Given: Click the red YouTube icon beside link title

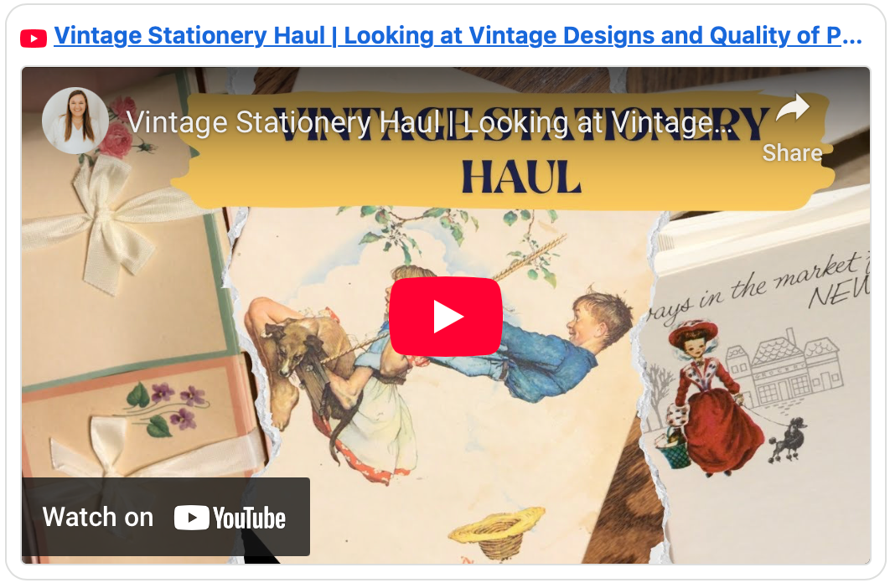Looking at the screenshot, I should (x=34, y=39).
